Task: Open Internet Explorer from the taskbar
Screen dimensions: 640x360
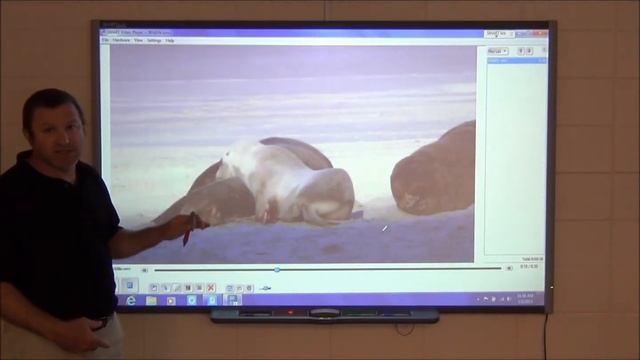Action: [131, 301]
